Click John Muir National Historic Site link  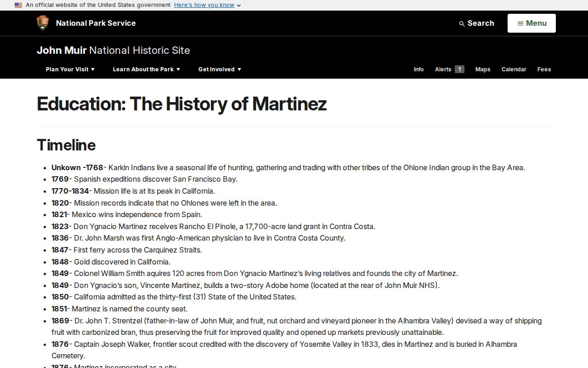click(113, 50)
